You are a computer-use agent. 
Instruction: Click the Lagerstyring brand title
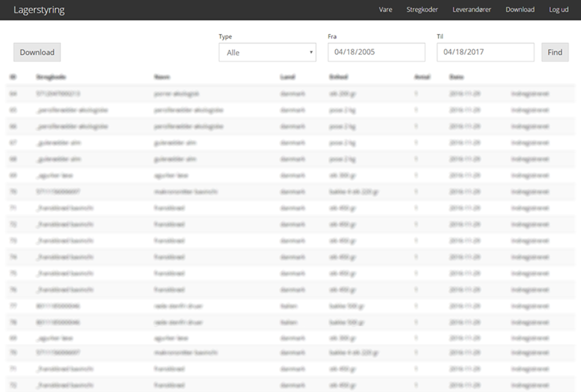click(x=39, y=10)
